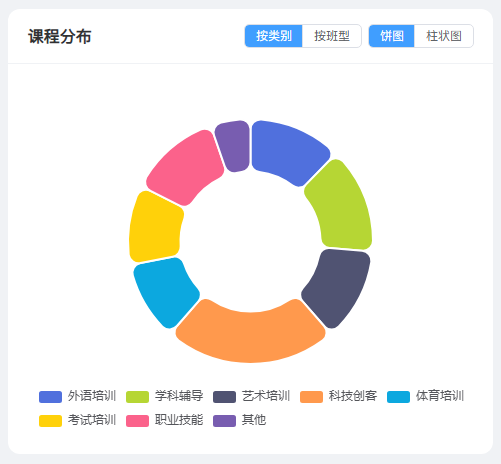Click the 艺术培训 legend label
This screenshot has width=501, height=464.
click(266, 396)
